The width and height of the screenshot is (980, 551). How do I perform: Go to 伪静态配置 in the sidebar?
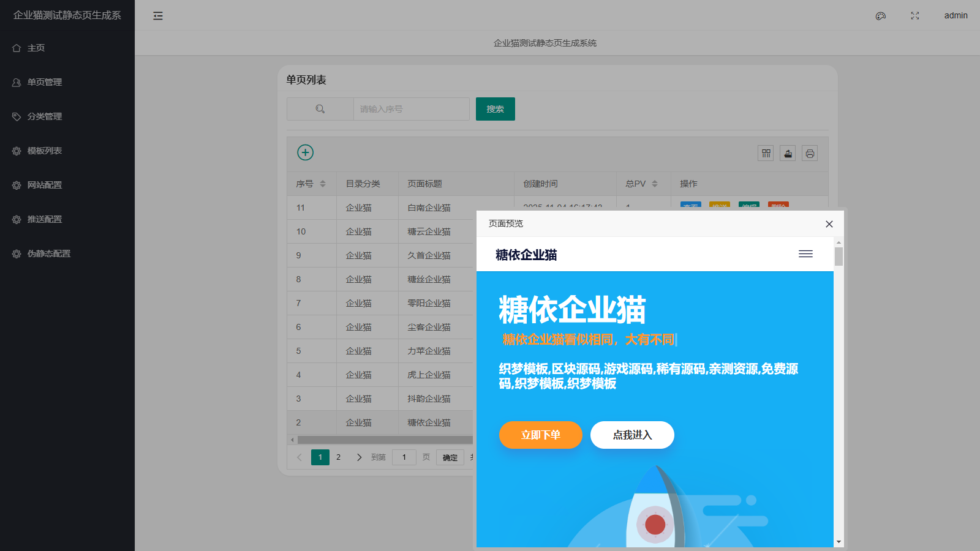[x=49, y=253]
